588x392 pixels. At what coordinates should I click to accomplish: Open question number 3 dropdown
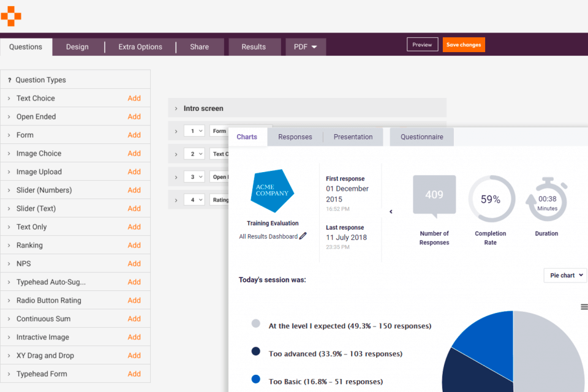pos(194,176)
